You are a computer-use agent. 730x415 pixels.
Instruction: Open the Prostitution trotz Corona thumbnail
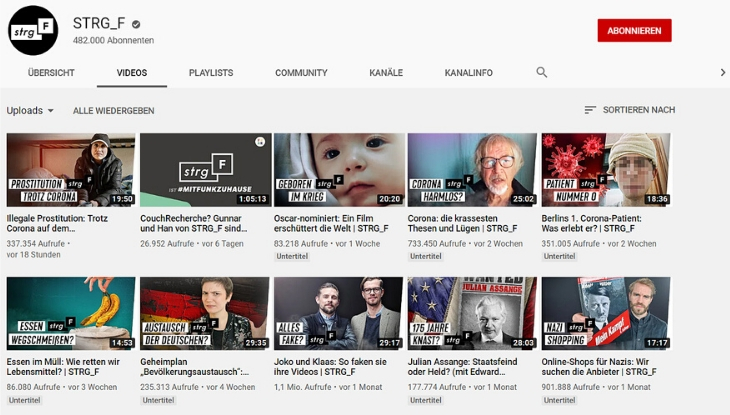pyautogui.click(x=71, y=170)
